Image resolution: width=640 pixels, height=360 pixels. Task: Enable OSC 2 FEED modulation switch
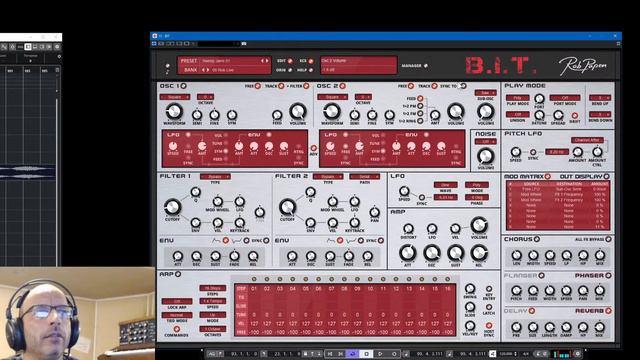(x=420, y=98)
